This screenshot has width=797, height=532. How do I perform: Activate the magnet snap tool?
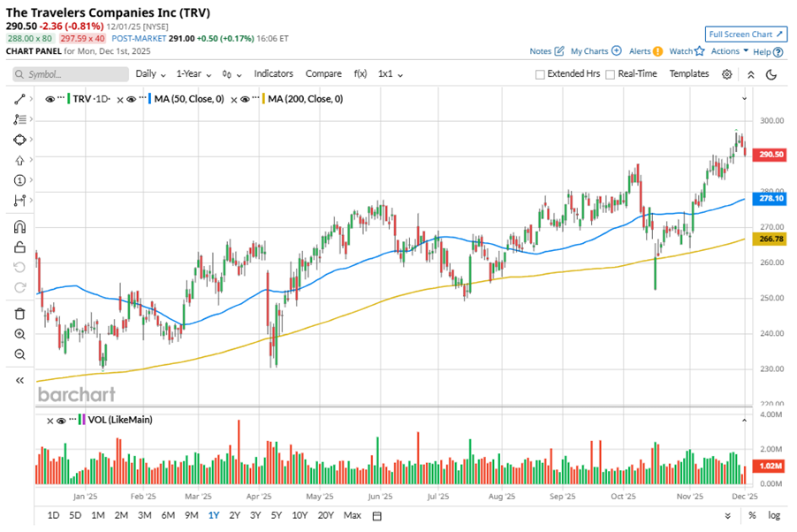pos(19,227)
